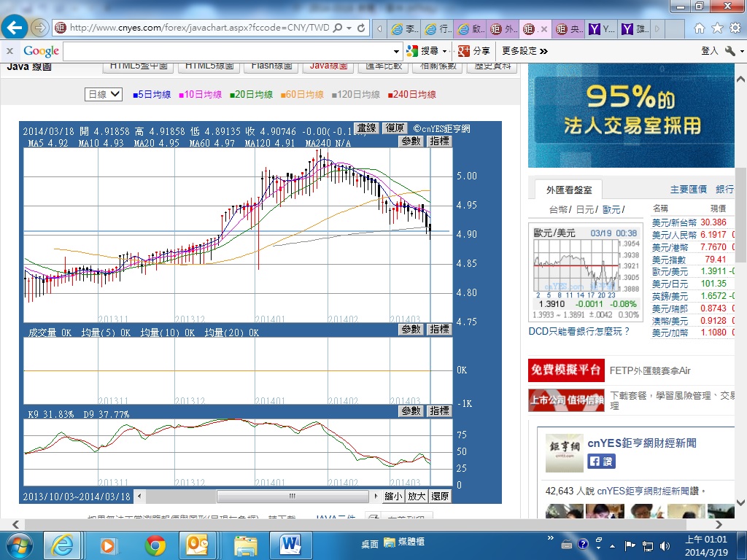Select the 外匯看盤室 tab
This screenshot has width=747, height=560.
pyautogui.click(x=569, y=190)
